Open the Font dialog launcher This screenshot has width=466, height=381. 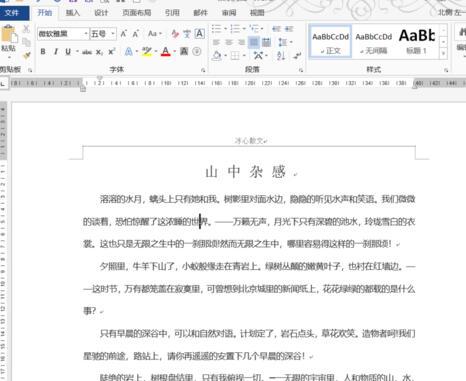[203, 70]
